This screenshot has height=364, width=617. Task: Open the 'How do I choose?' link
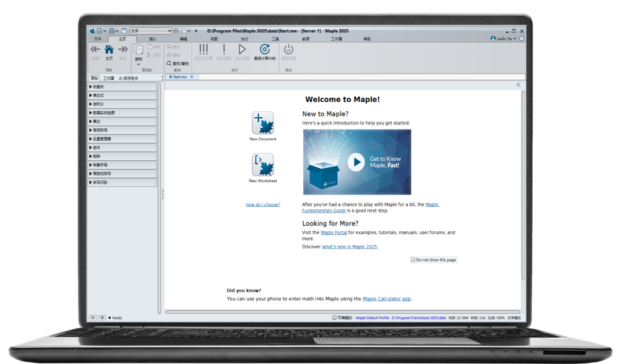click(263, 204)
